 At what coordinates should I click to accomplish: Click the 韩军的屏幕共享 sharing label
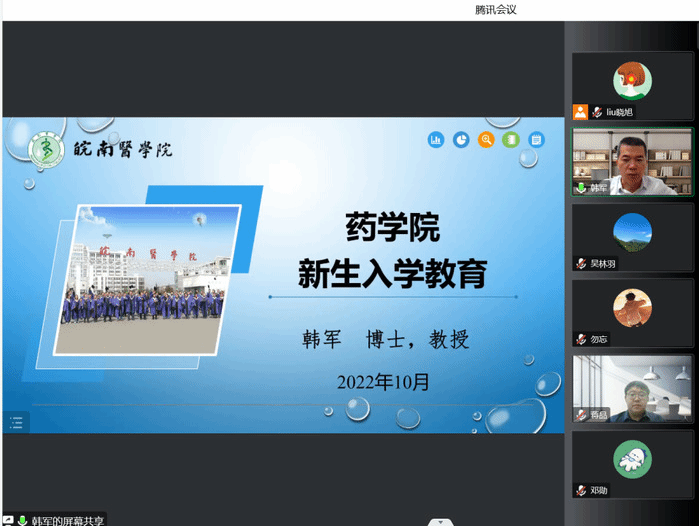tap(66, 520)
